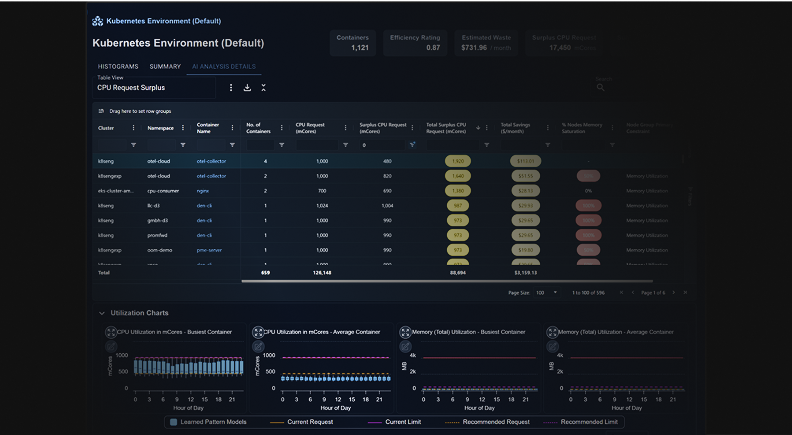This screenshot has height=435, width=792.
Task: Sort by the Total Surplus CPU Request sort arrow
Action: point(478,128)
